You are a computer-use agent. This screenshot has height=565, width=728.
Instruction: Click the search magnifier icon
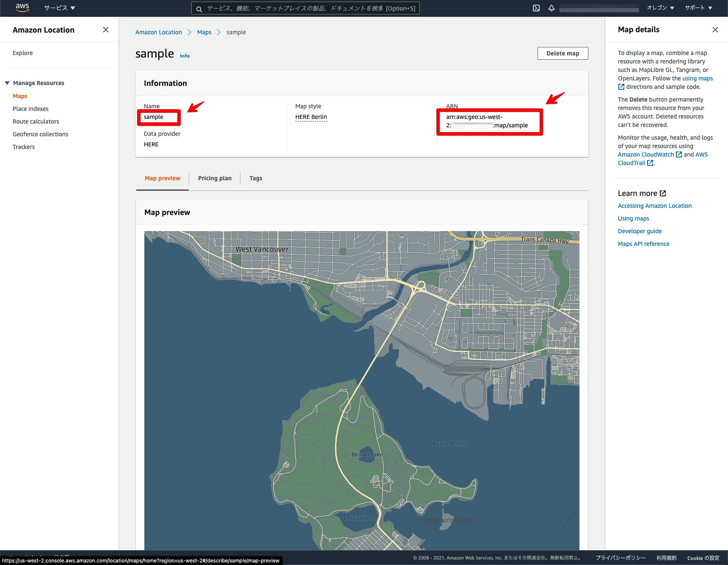pos(199,8)
